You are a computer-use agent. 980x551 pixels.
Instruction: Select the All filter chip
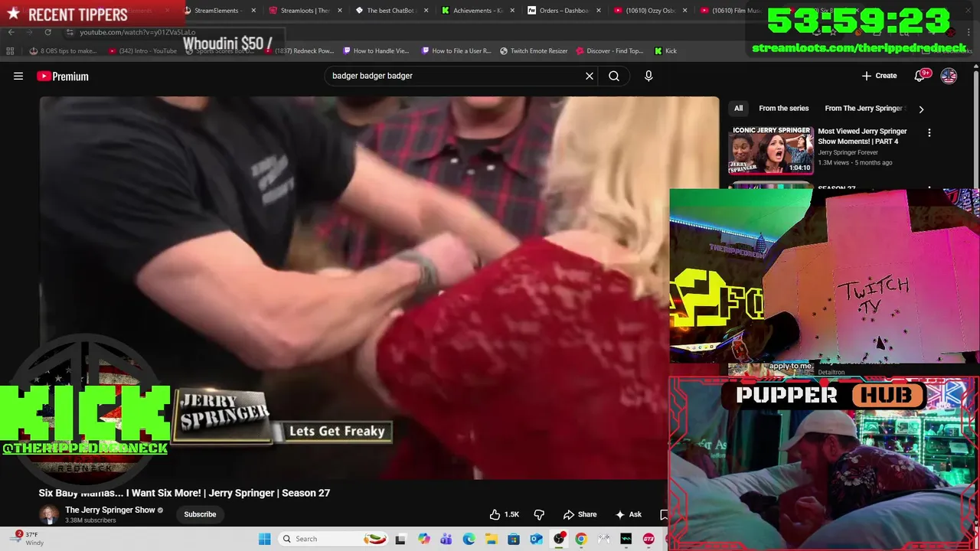pyautogui.click(x=738, y=109)
